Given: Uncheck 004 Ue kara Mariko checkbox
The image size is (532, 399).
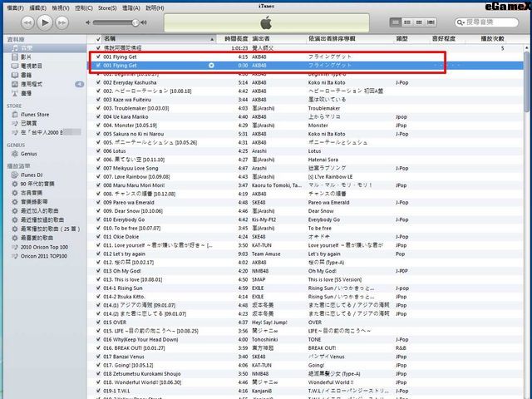Looking at the screenshot, I should [x=98, y=116].
